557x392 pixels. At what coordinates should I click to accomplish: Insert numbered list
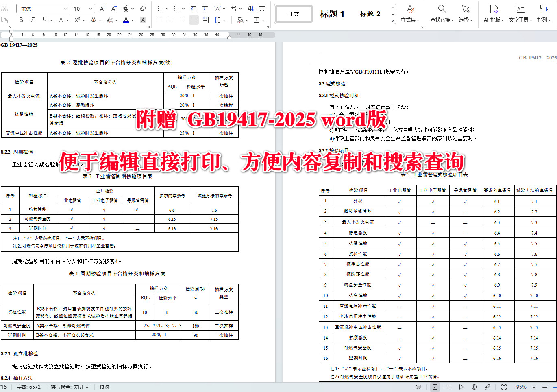click(176, 9)
